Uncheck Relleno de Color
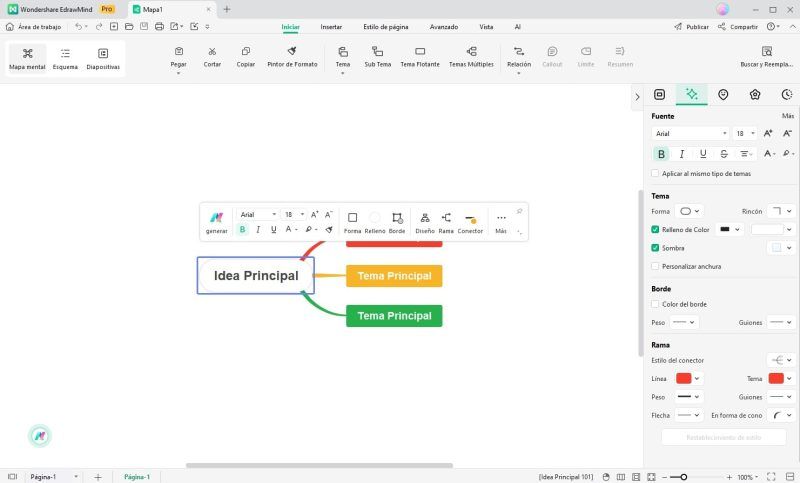The width and height of the screenshot is (800, 483). tap(655, 230)
